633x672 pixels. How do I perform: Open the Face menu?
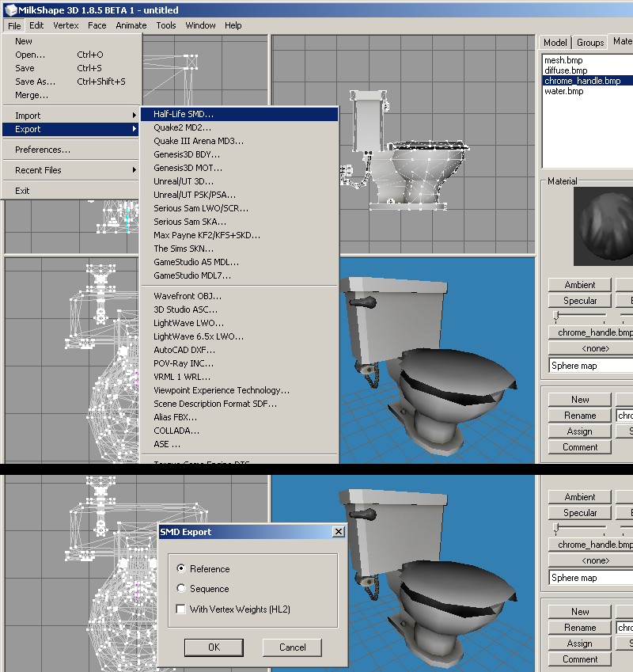(x=97, y=25)
